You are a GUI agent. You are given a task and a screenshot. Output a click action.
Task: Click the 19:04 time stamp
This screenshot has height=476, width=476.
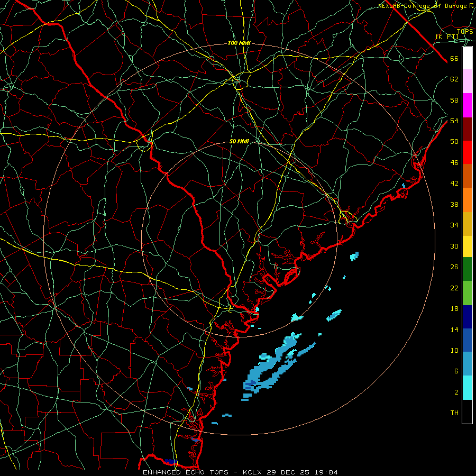pos(326,472)
